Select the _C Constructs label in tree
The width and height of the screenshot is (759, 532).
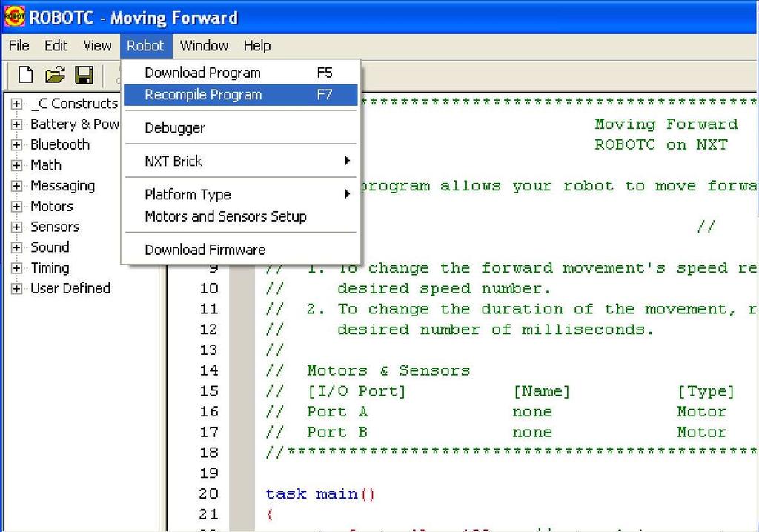[74, 104]
